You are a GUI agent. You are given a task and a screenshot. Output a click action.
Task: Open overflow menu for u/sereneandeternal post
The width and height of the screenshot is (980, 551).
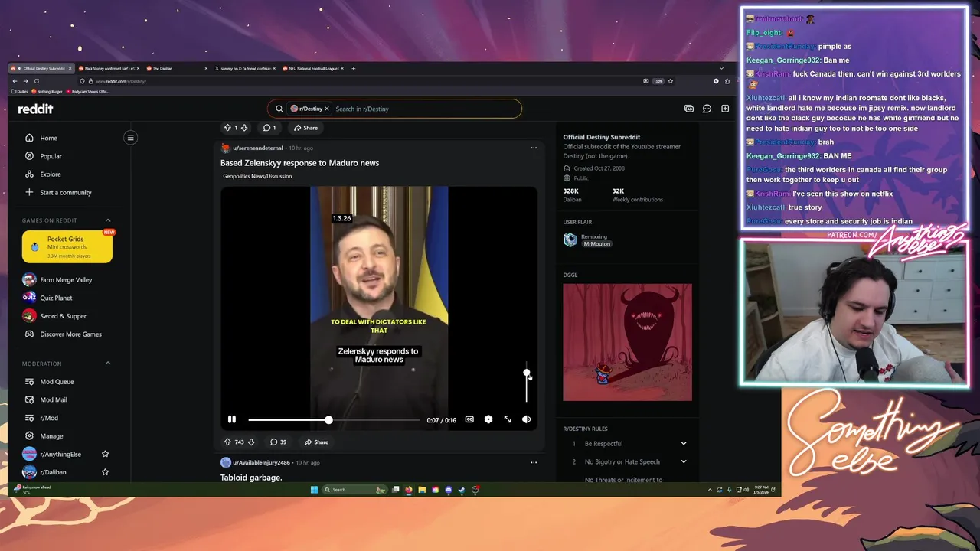(x=534, y=148)
